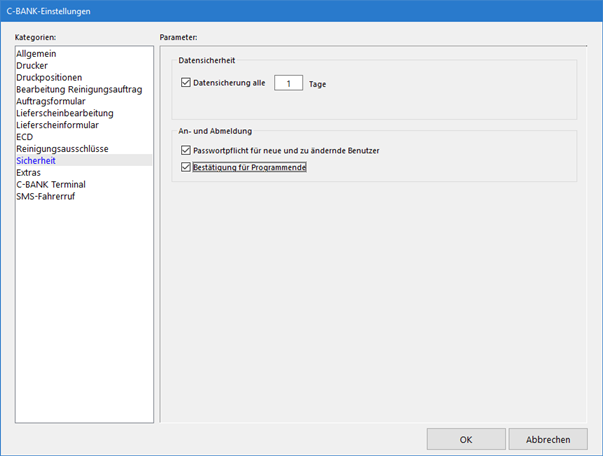603x456 pixels.
Task: Select the ECD category
Action: pos(25,137)
